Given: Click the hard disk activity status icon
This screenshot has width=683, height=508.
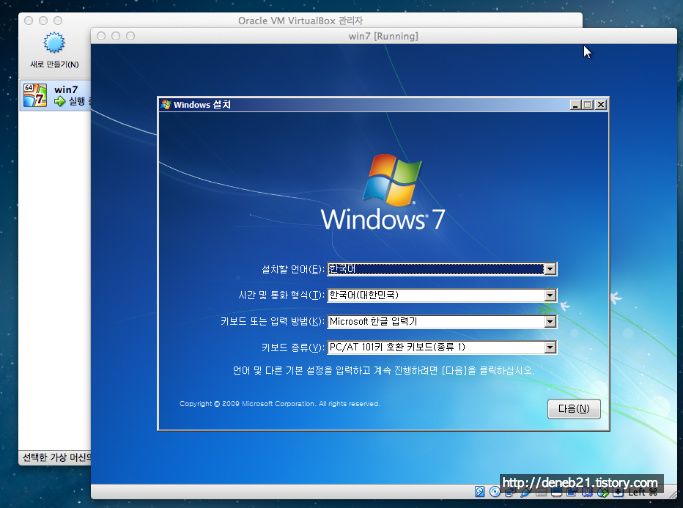Looking at the screenshot, I should tap(480, 492).
